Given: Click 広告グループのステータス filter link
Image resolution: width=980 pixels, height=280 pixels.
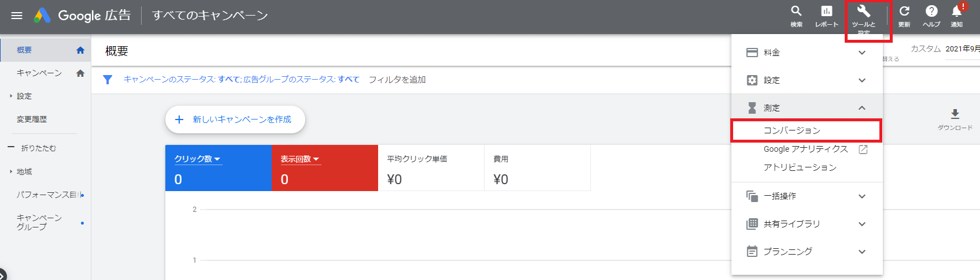Looking at the screenshot, I should pos(301,80).
